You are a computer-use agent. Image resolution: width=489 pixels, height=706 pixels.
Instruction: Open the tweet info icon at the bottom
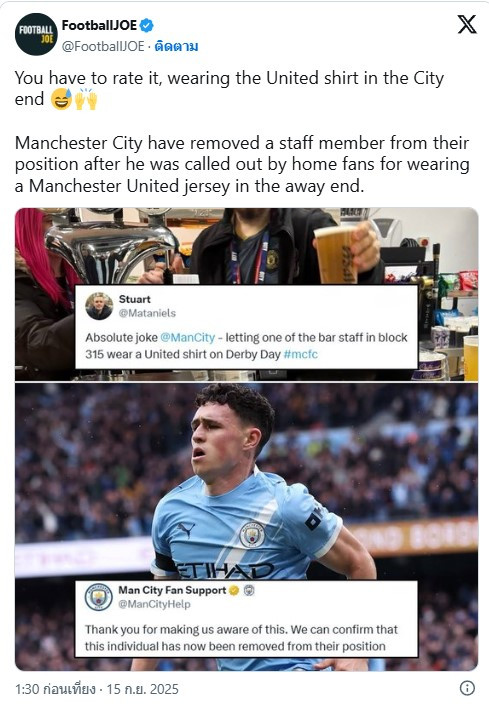pos(467,688)
